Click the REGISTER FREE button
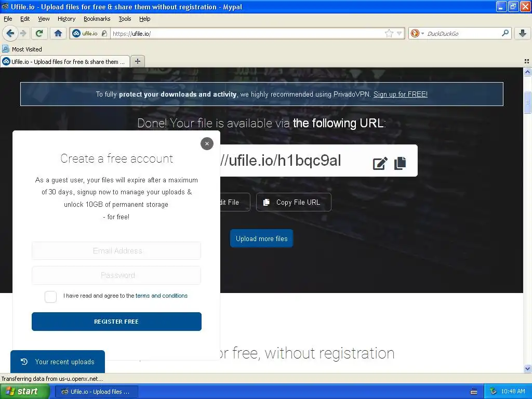 click(116, 322)
